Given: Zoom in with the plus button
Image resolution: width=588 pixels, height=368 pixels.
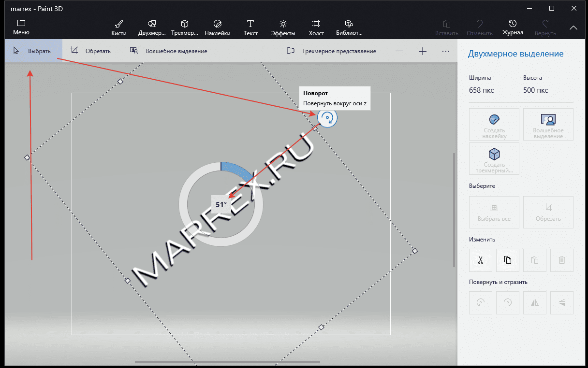Looking at the screenshot, I should tap(423, 51).
